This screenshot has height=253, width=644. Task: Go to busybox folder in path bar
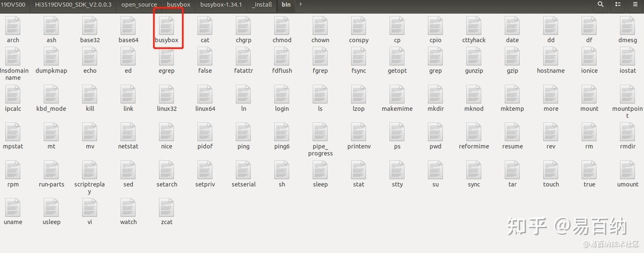pos(178,4)
